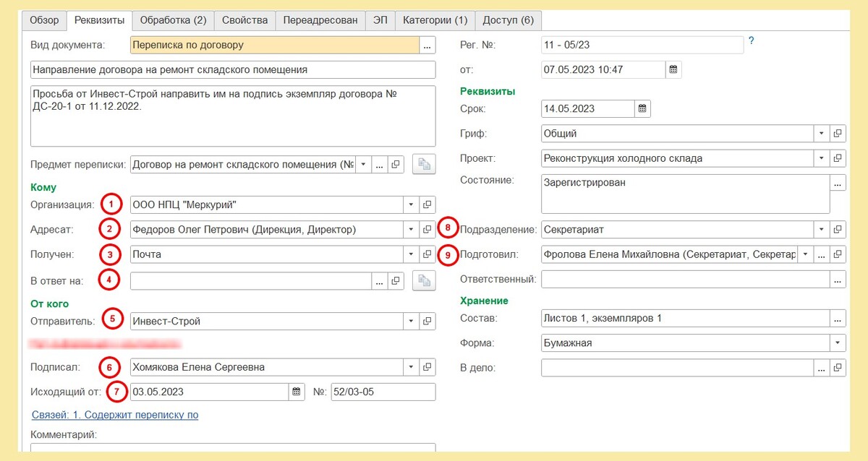The image size is (868, 461).
Task: Click ellipsis button of В дело field
Action: 822,368
